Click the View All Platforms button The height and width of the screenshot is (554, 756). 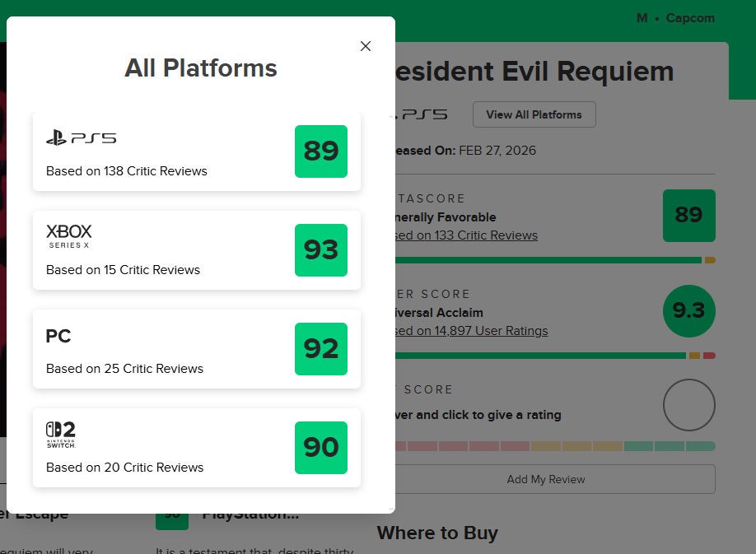pos(534,114)
